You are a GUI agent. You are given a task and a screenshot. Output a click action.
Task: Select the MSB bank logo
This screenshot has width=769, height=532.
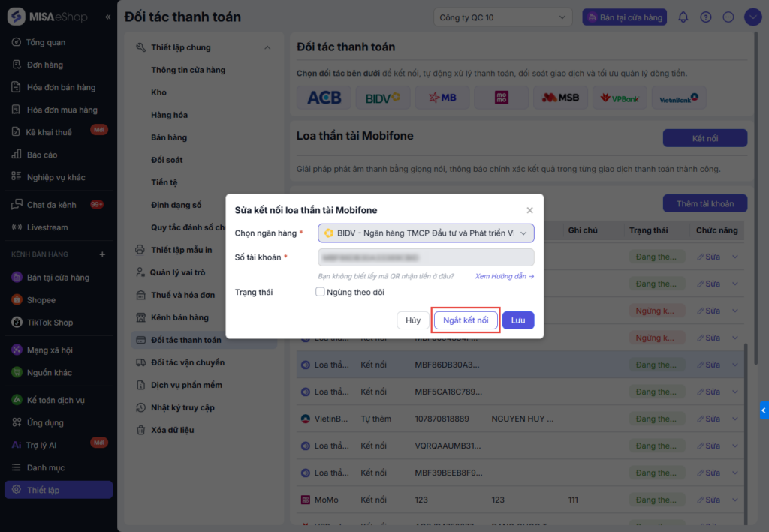click(560, 98)
